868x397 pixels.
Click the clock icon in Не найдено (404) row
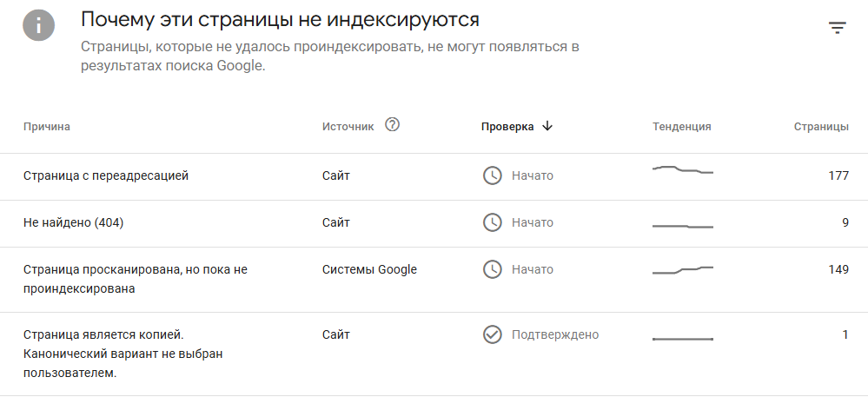pyautogui.click(x=492, y=223)
